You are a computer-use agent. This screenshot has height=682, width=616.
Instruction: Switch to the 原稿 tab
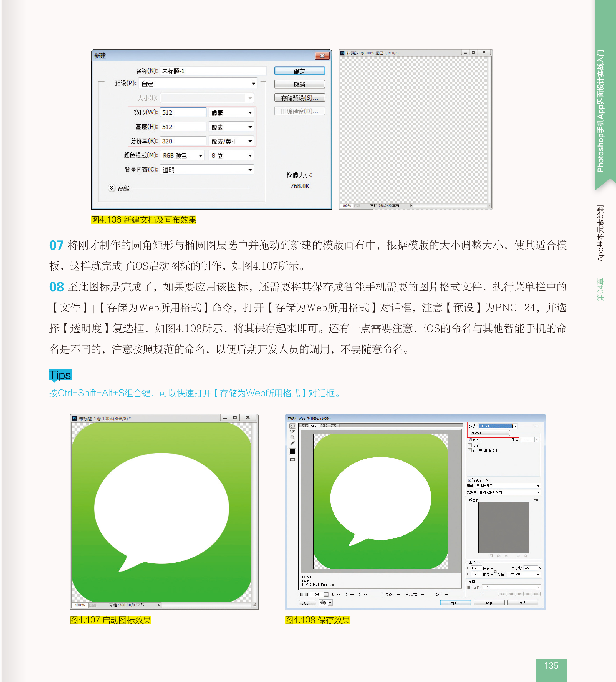[x=305, y=426]
